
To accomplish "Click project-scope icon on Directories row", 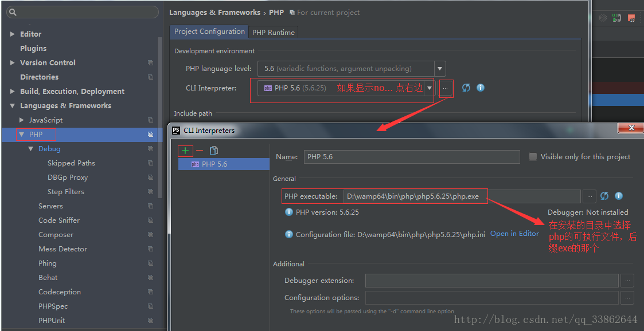I will [x=150, y=77].
